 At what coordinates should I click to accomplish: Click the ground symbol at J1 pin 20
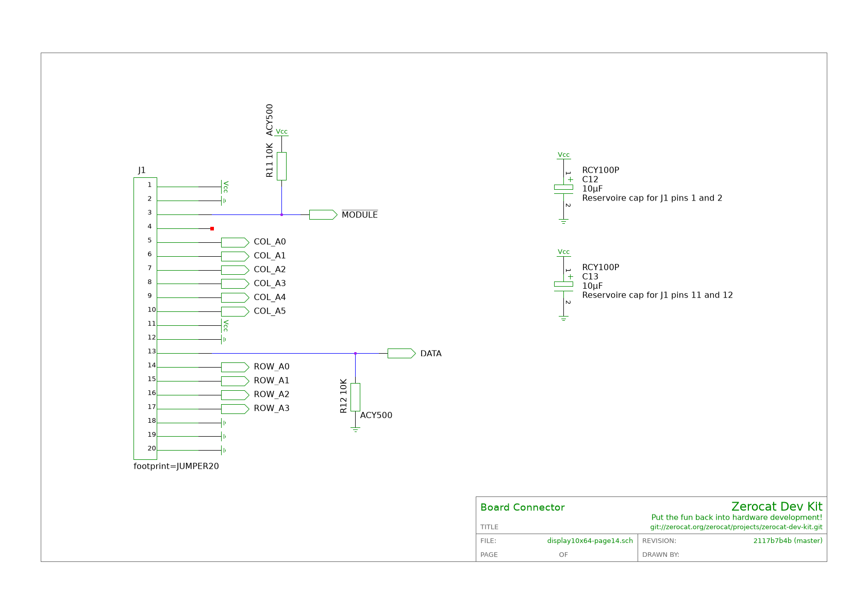tap(224, 450)
